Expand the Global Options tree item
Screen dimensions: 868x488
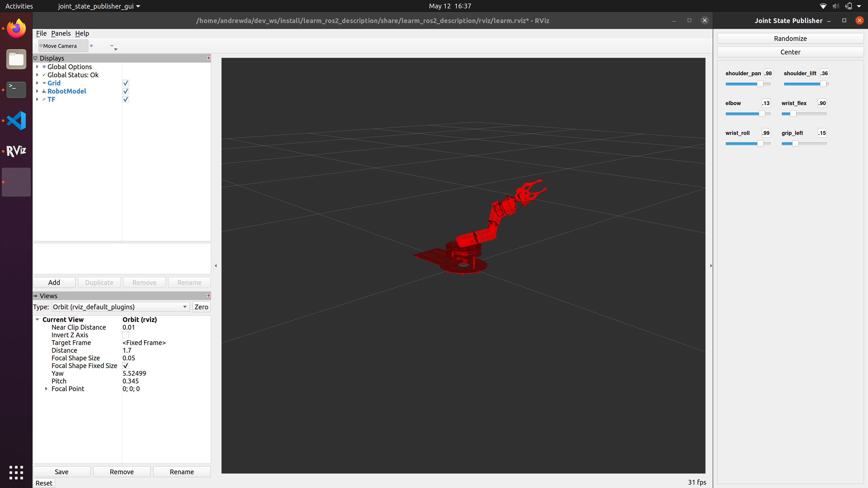[x=37, y=66]
